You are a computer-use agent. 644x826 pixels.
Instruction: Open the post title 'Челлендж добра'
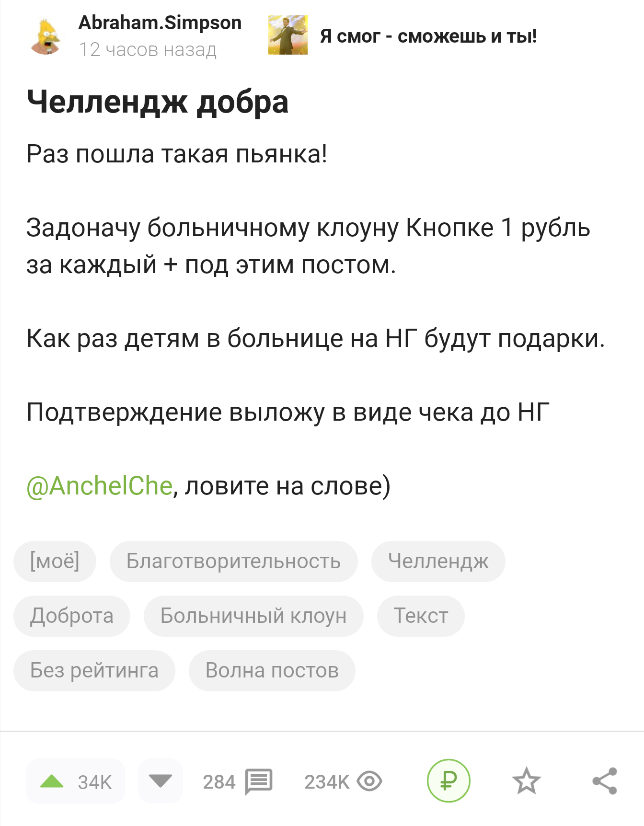pos(158,102)
